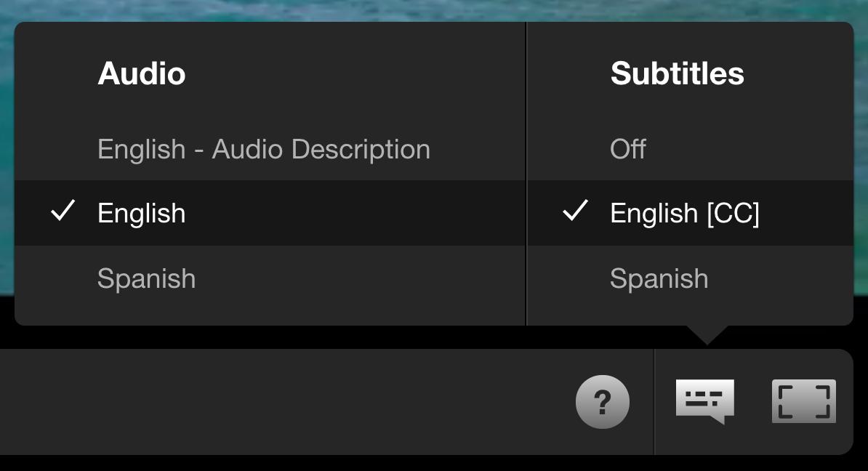Viewport: 868px width, 471px height.
Task: Click the checkmark beside English [CC]
Action: 576,212
